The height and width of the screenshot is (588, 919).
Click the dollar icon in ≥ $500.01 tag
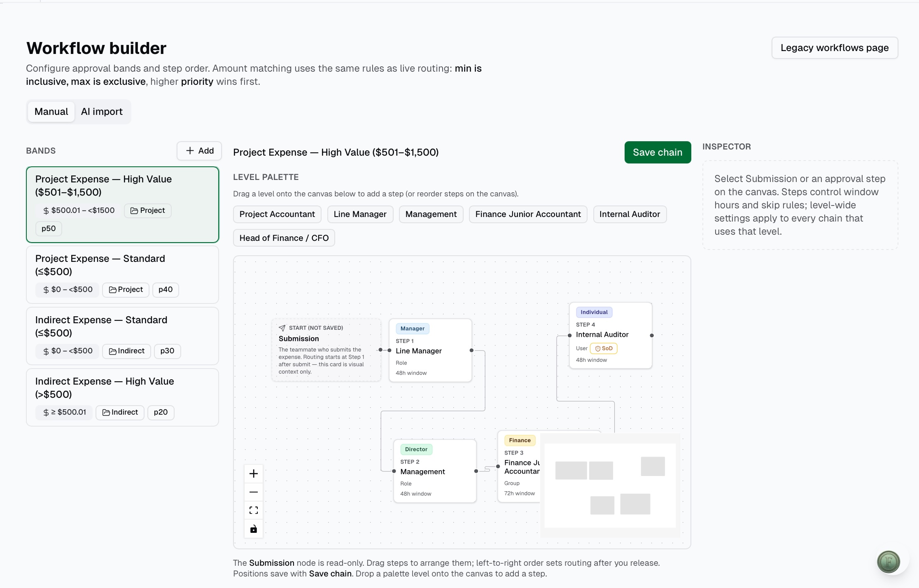pos(46,413)
